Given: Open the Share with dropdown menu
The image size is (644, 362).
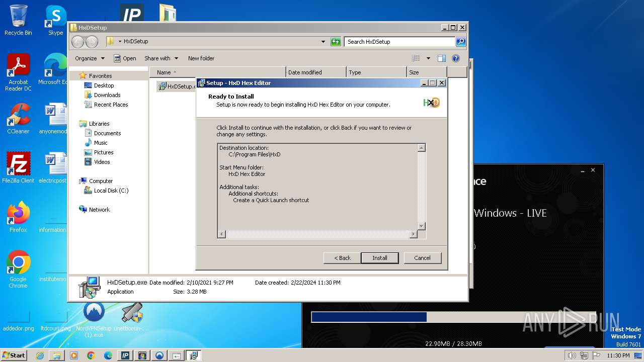Looking at the screenshot, I should coord(161,58).
